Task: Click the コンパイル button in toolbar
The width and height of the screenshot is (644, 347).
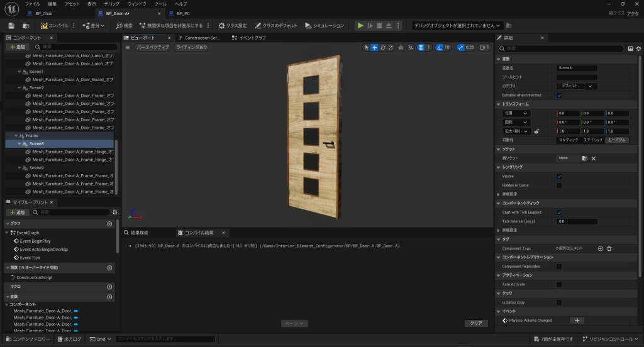Action: tap(55, 26)
